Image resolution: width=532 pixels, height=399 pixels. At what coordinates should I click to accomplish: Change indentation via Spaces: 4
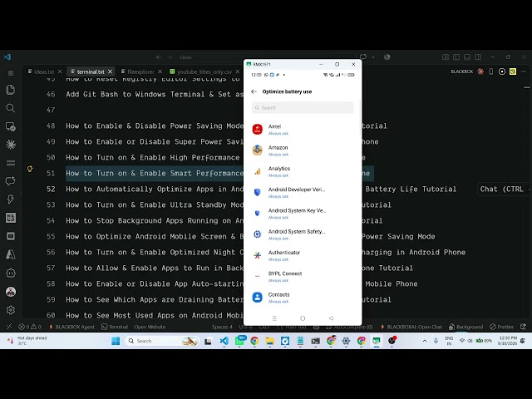[222, 327]
